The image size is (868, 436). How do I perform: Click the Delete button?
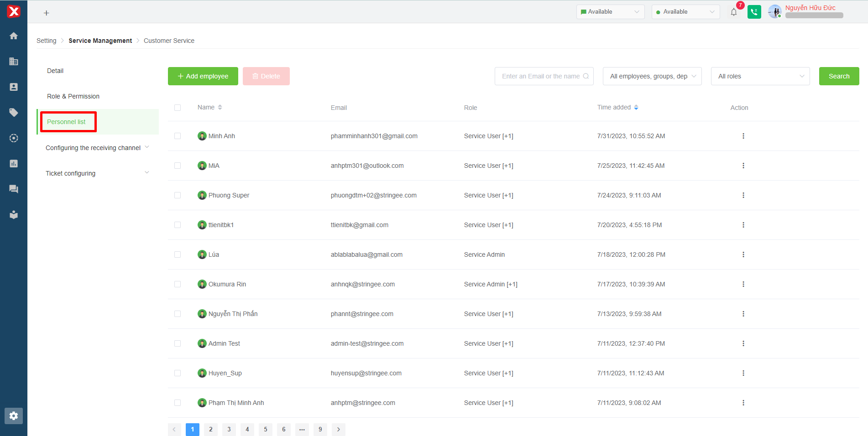pyautogui.click(x=266, y=76)
